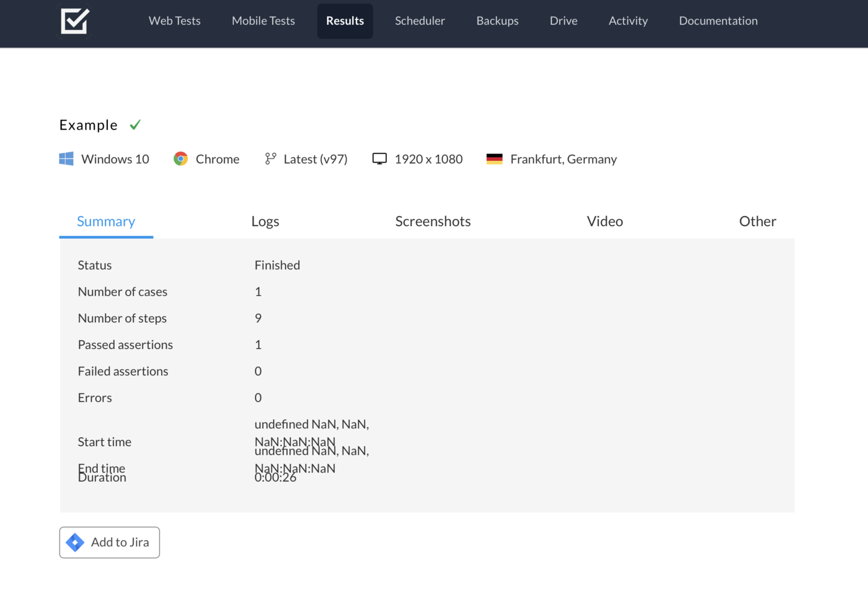Click the green checkmark next to Example

click(135, 124)
